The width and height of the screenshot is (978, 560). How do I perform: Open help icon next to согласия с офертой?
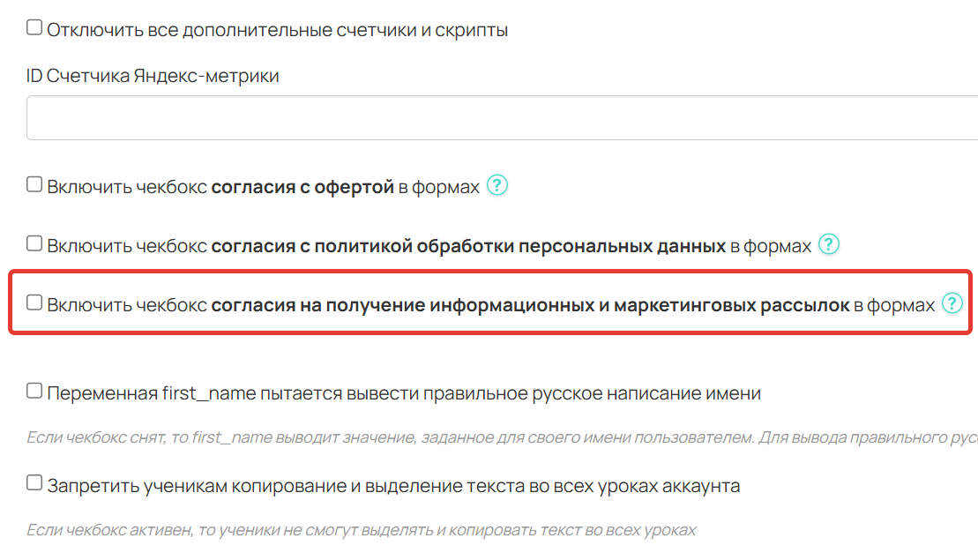pos(497,185)
